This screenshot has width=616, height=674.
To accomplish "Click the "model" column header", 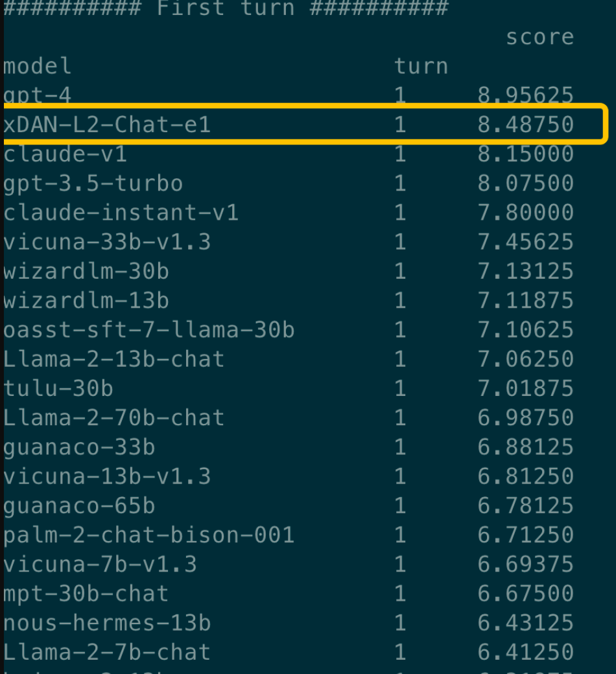I will pyautogui.click(x=38, y=66).
